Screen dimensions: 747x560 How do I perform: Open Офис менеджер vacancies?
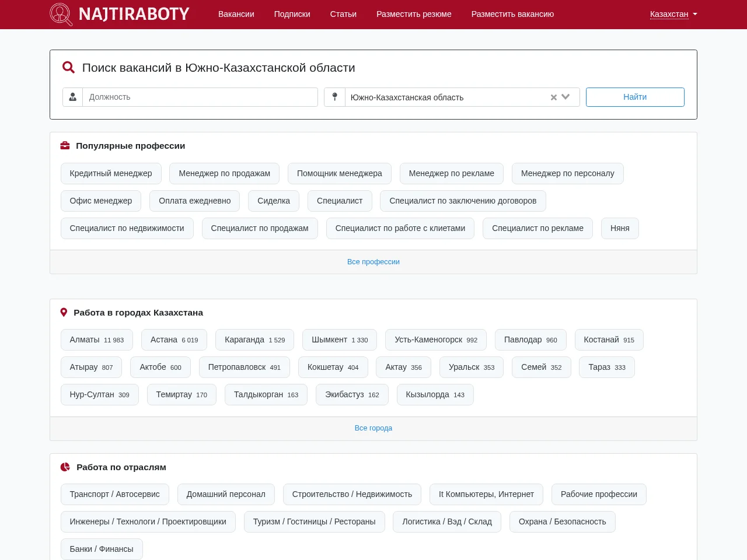101,201
